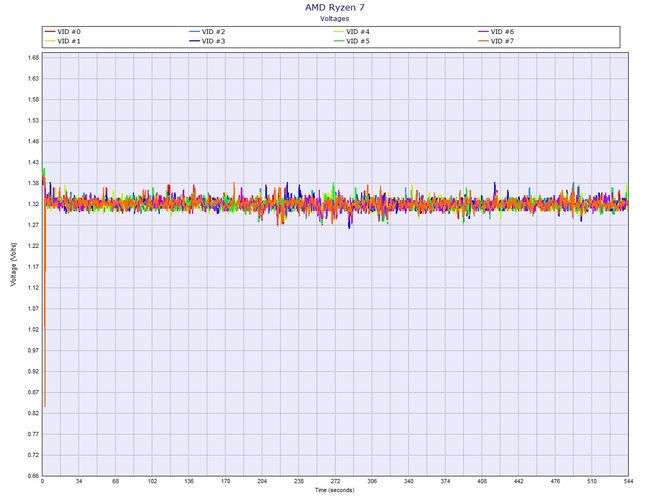Click the dark blue VID #3 color line
The width and height of the screenshot is (670, 502).
coord(194,41)
